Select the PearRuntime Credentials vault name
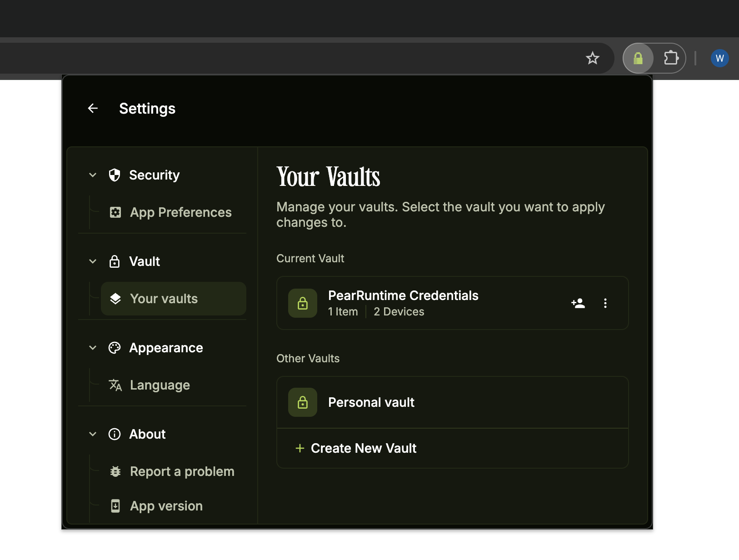Image resolution: width=739 pixels, height=560 pixels. [x=403, y=295]
